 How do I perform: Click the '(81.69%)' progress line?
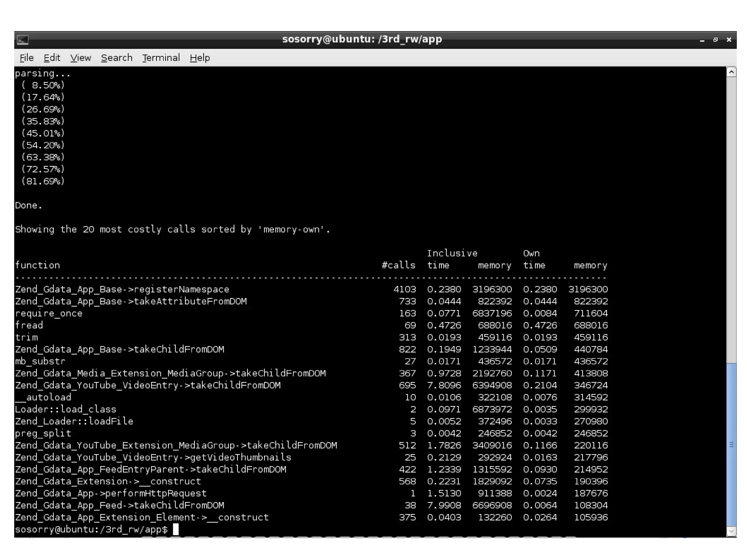point(43,181)
